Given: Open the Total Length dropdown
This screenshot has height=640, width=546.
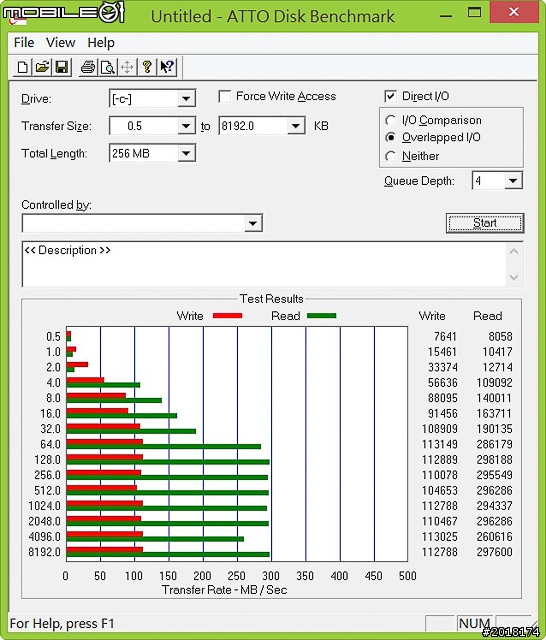Looking at the screenshot, I should pyautogui.click(x=186, y=153).
